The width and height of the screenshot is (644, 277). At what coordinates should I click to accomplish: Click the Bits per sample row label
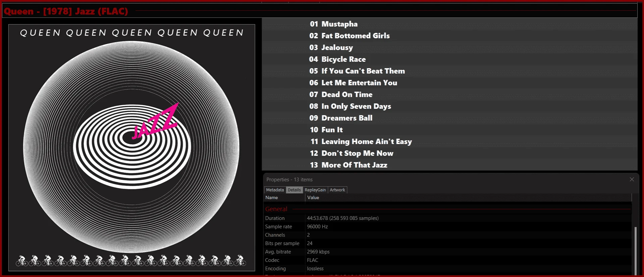coord(282,243)
